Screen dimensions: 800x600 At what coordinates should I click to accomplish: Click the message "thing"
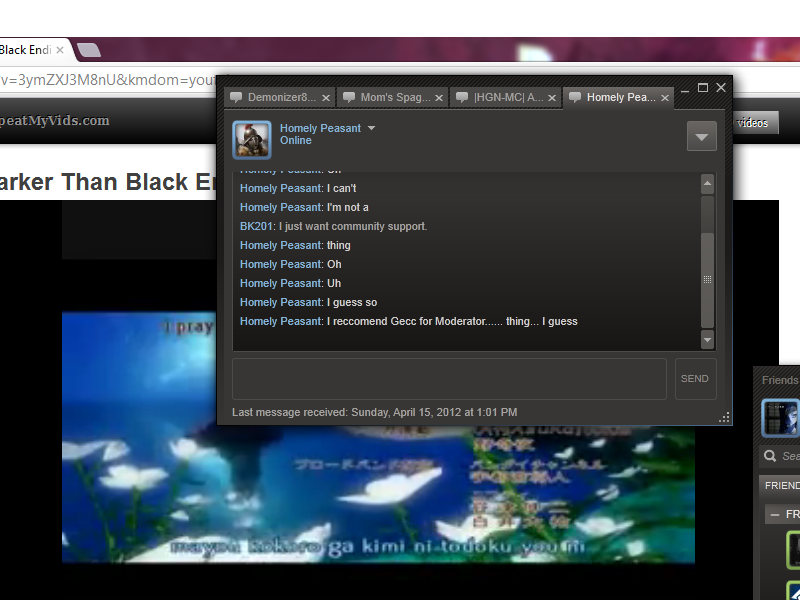(x=295, y=245)
